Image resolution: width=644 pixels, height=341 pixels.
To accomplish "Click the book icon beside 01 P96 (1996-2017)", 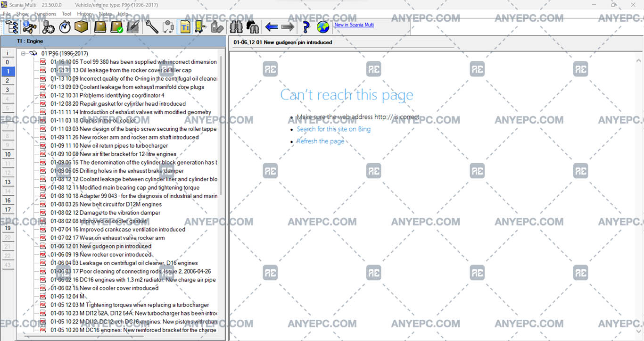I will (33, 54).
